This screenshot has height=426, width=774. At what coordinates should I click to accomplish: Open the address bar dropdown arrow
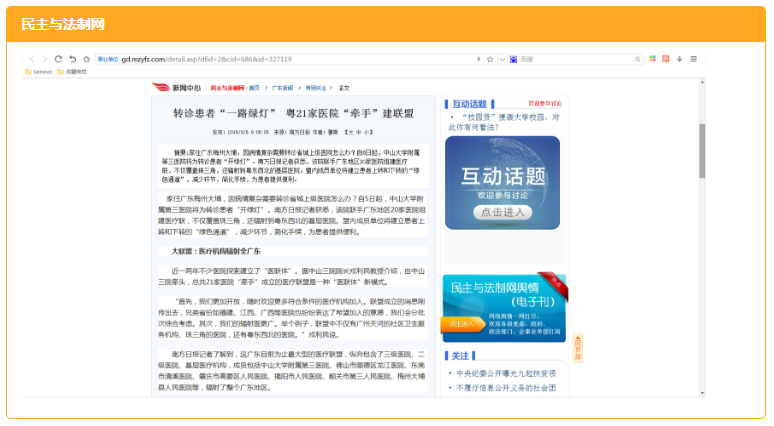[502, 59]
